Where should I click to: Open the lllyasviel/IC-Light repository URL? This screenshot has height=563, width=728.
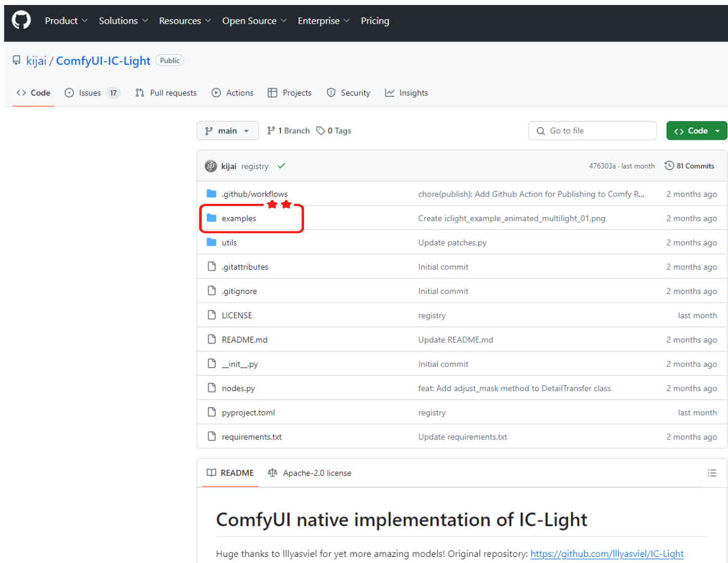click(607, 554)
